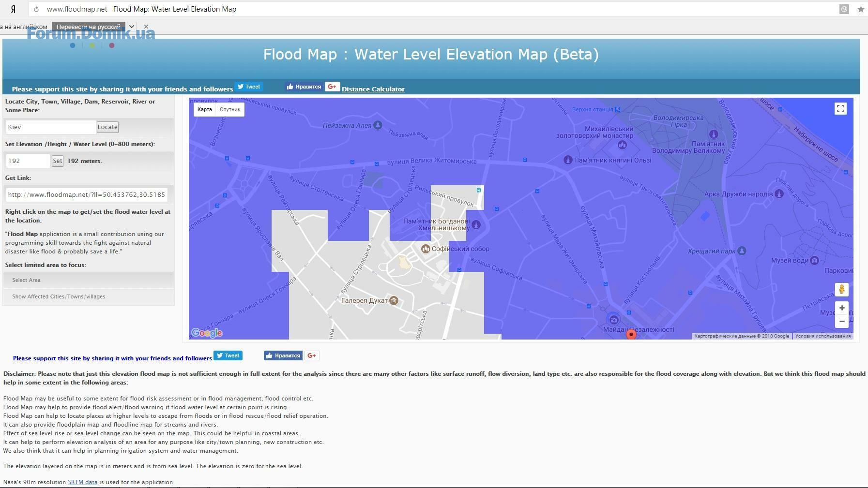Click Пейзажна Алея marker icon
The image size is (868, 488).
coord(378,125)
